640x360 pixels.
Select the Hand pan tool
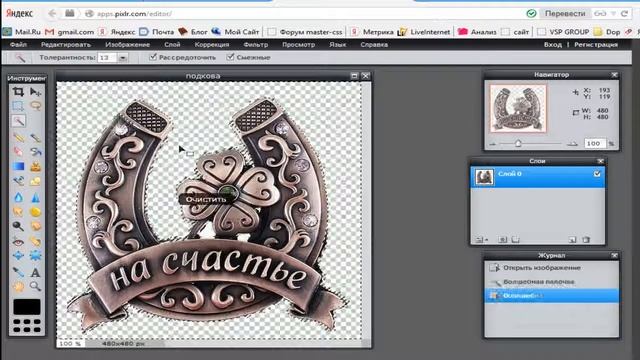pos(18,287)
